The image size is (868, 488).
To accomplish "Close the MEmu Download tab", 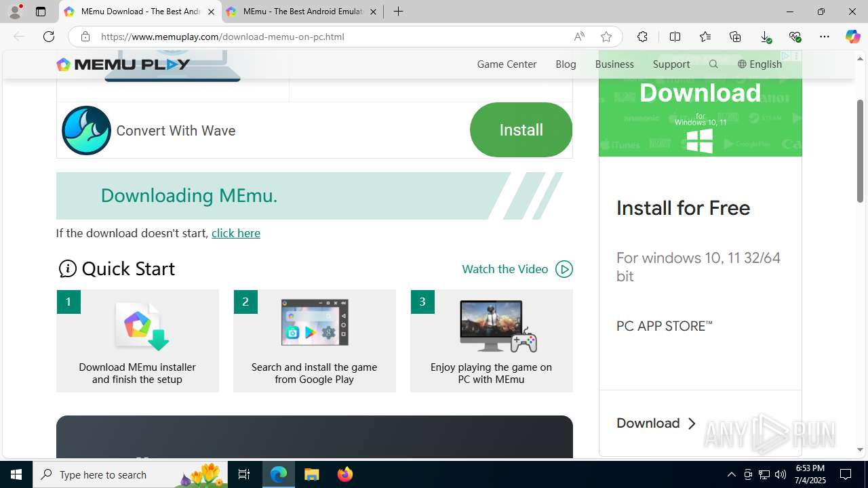I will tap(211, 12).
